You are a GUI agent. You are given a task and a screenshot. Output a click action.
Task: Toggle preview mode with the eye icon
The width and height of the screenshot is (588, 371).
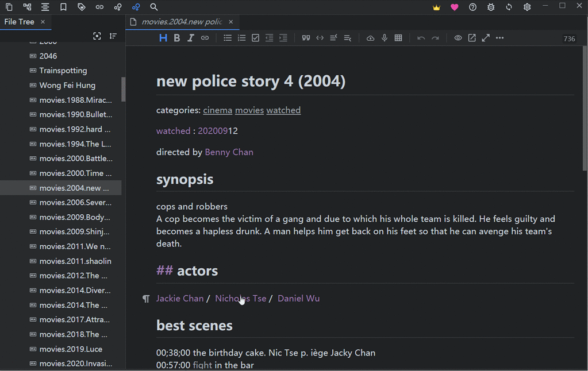pos(458,38)
